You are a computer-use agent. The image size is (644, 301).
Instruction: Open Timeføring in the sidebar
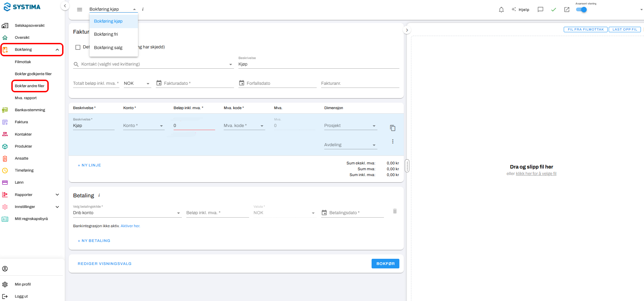coord(24,170)
